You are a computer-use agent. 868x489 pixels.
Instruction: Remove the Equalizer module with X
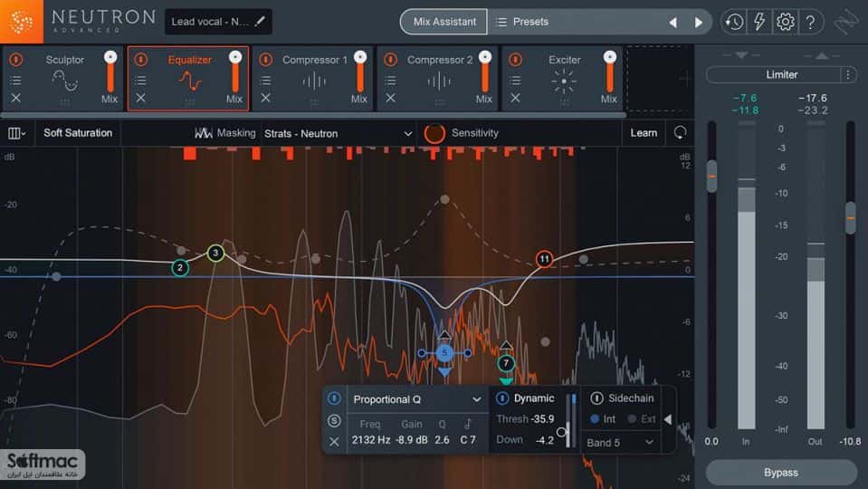(140, 98)
